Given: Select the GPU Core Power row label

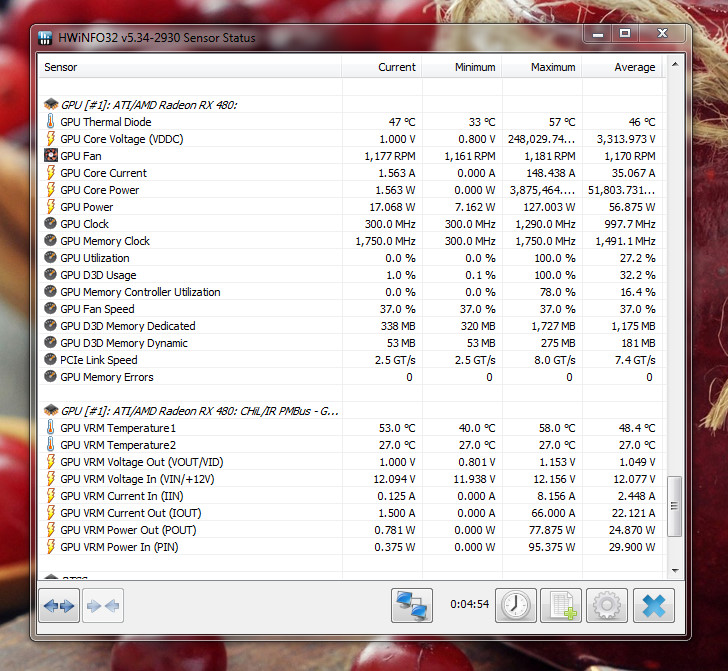Looking at the screenshot, I should [x=99, y=190].
